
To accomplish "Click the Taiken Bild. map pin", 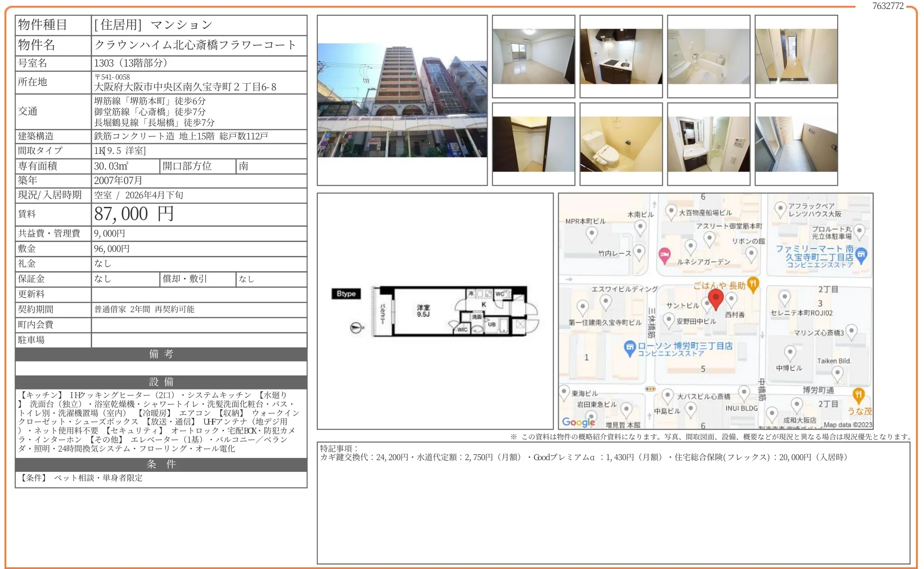I will coord(837,373).
